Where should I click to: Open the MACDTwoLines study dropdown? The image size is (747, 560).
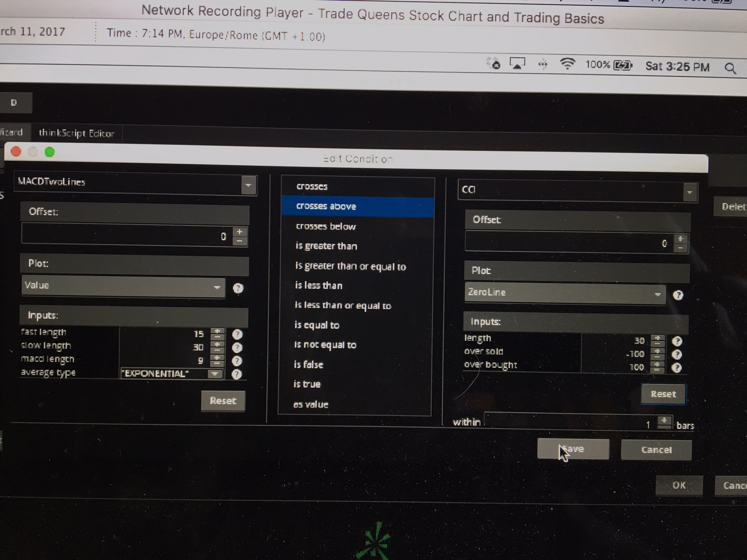(x=248, y=185)
